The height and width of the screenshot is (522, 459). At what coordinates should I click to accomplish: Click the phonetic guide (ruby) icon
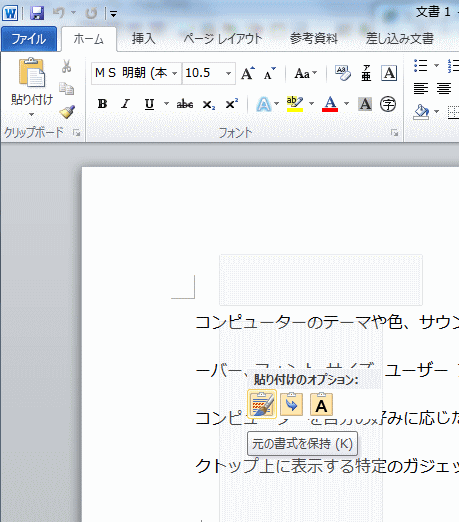pos(366,73)
